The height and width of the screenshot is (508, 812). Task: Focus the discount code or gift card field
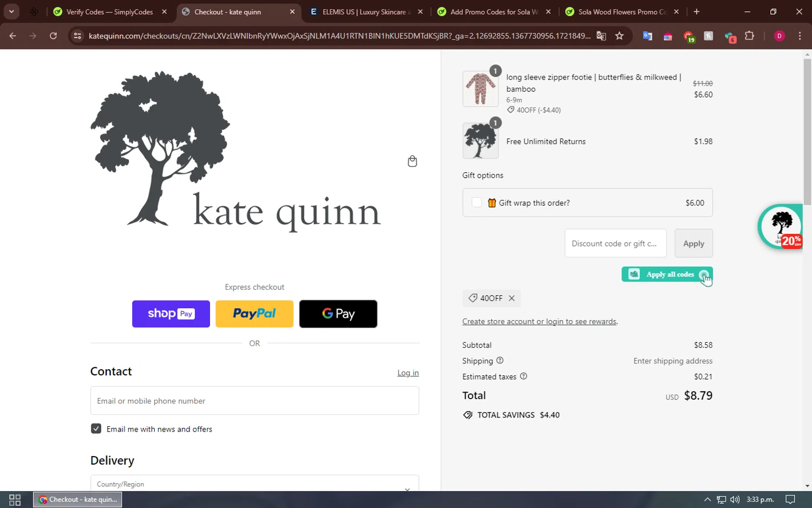point(615,244)
